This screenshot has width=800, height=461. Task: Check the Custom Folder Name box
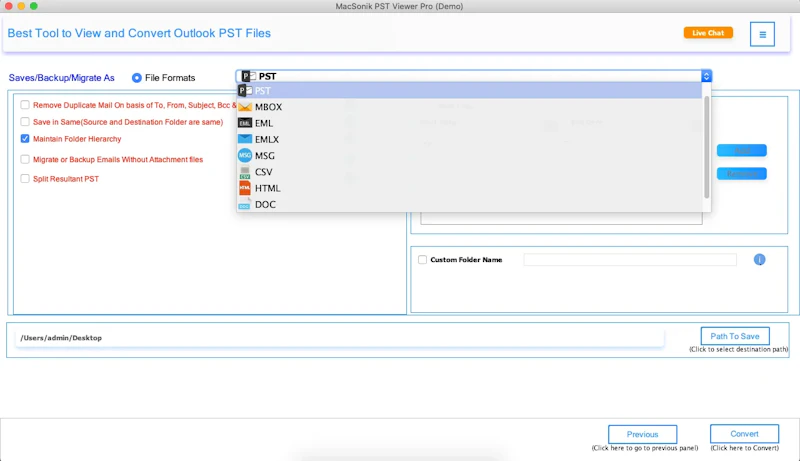click(x=422, y=260)
